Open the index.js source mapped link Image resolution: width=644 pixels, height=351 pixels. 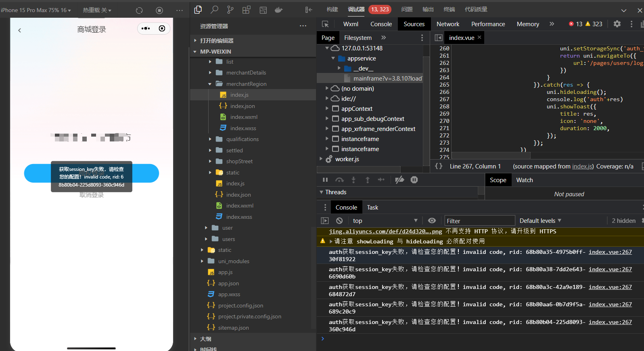tap(582, 166)
